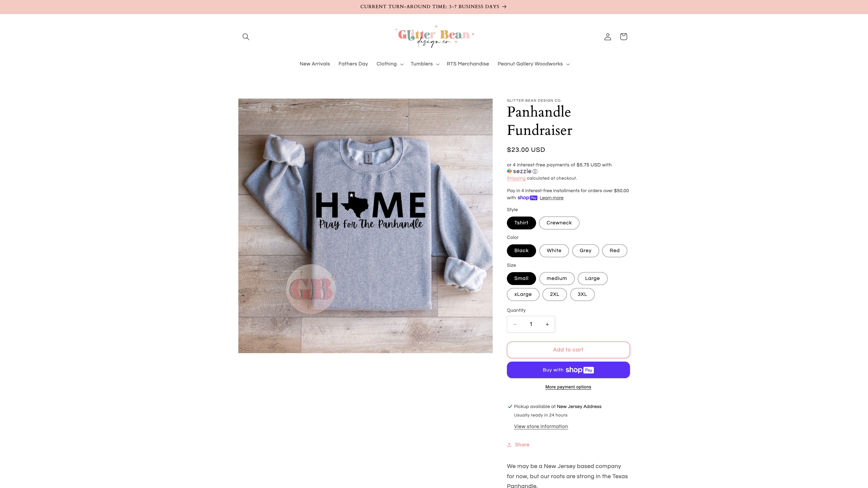868x488 pixels.
Task: Decrease quantity with the minus icon
Action: (x=515, y=324)
